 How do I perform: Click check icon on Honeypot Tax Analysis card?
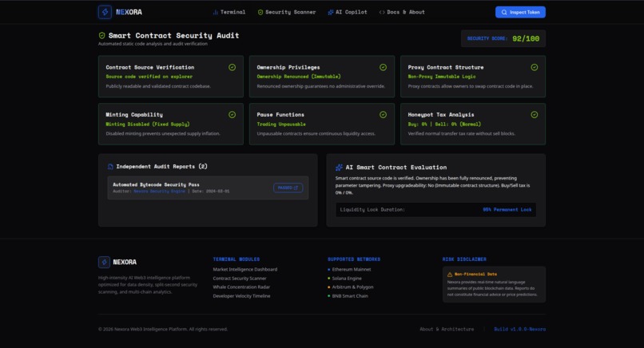[535, 115]
